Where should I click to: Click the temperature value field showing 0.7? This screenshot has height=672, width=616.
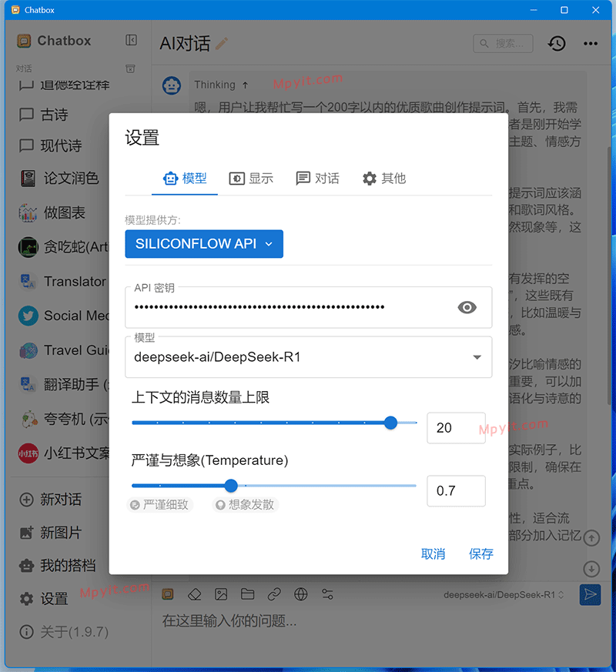456,490
